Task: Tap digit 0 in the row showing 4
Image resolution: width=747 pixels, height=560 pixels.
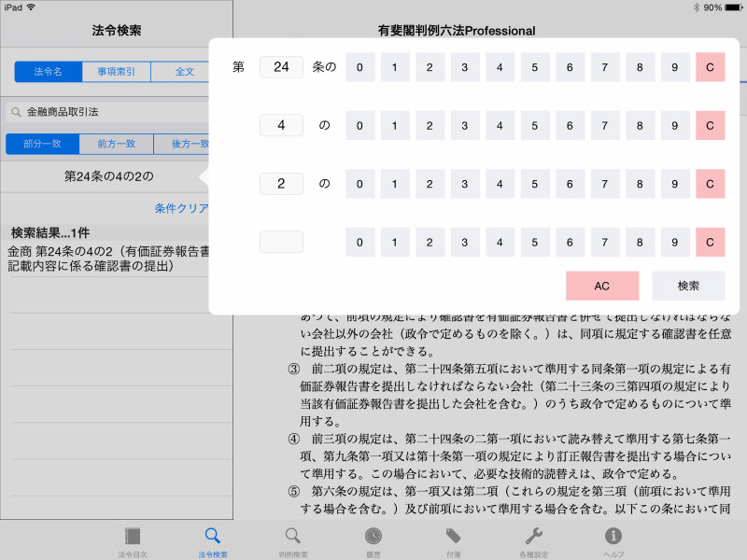Action: pyautogui.click(x=359, y=125)
